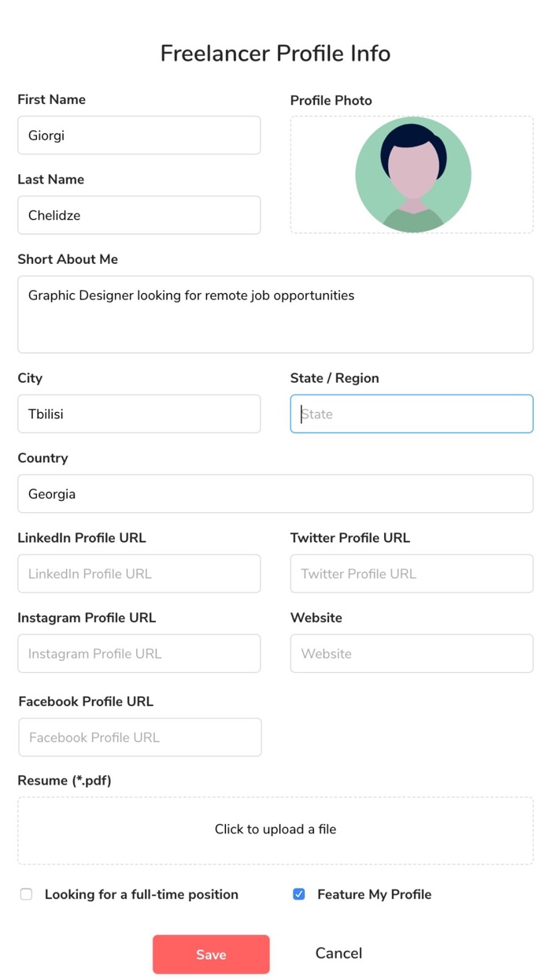Click the profile photo avatar image
Image resolution: width=551 pixels, height=980 pixels.
(x=412, y=175)
